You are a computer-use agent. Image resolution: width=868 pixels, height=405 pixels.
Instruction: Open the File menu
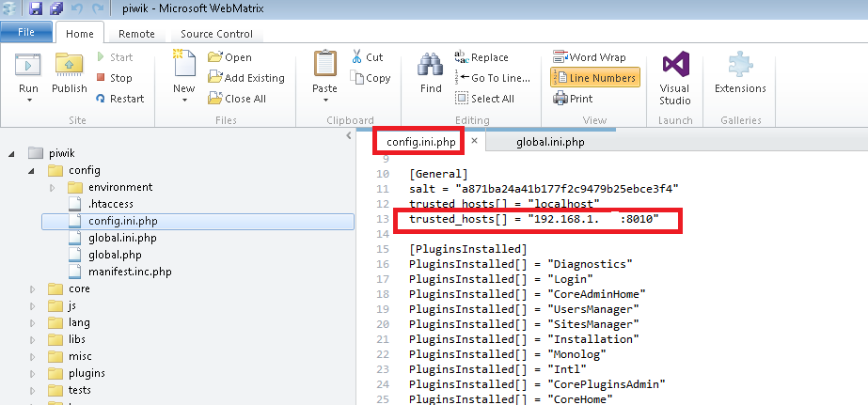[26, 32]
